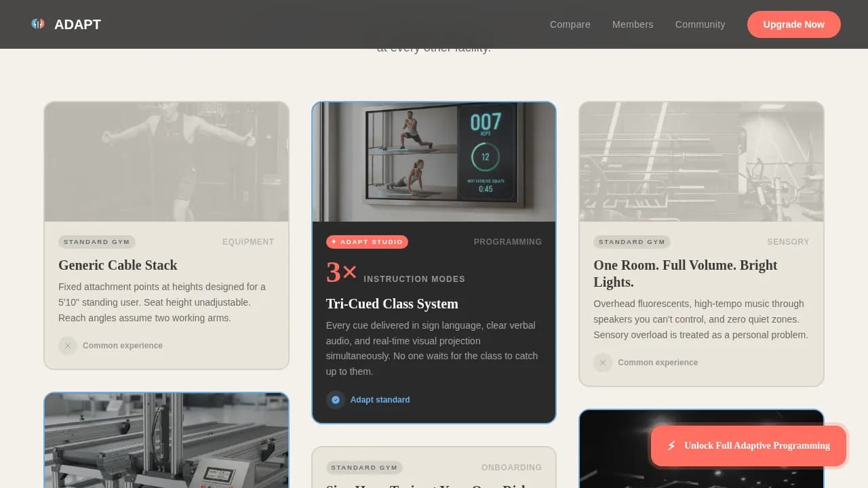Click the Upgrade Now button
Viewport: 868px width, 488px height.
pos(793,24)
